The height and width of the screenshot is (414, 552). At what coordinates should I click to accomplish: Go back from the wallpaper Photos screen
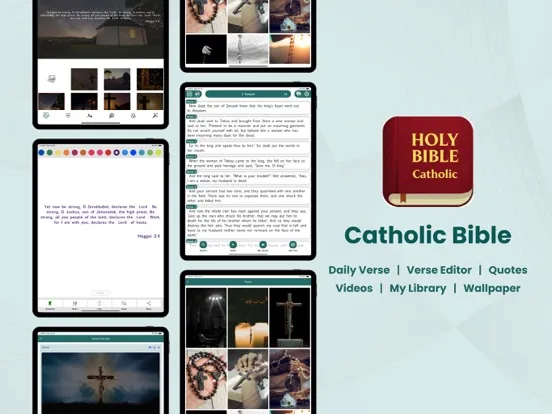188,282
